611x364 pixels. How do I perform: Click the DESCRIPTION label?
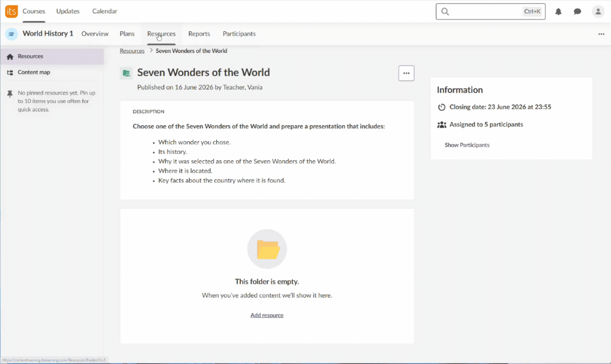click(x=149, y=112)
